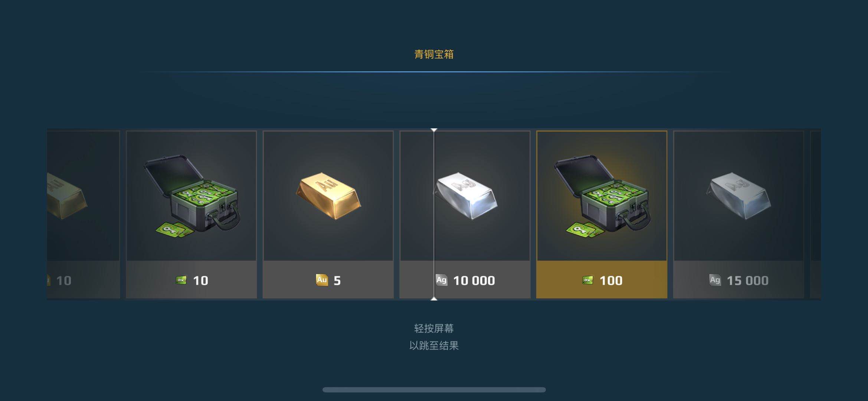Tap the 轻按屏幕 skip text
868x401 pixels.
tap(434, 328)
